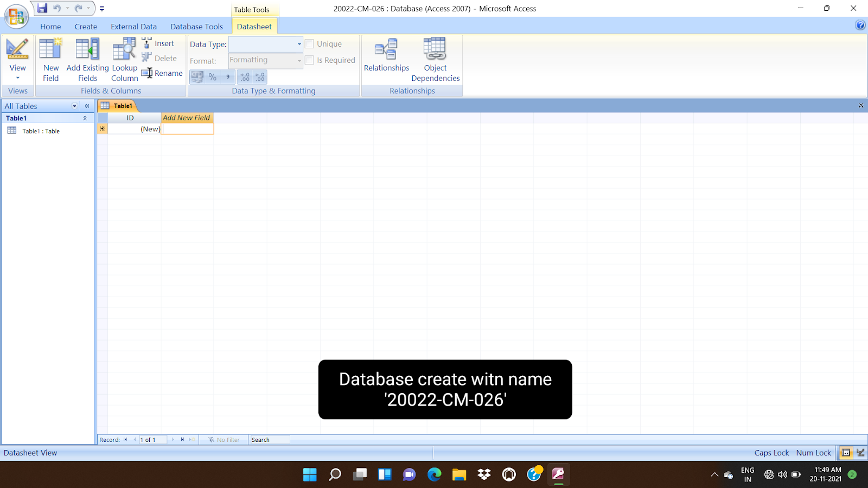The image size is (868, 488).
Task: Apply Comma number format
Action: click(x=228, y=77)
